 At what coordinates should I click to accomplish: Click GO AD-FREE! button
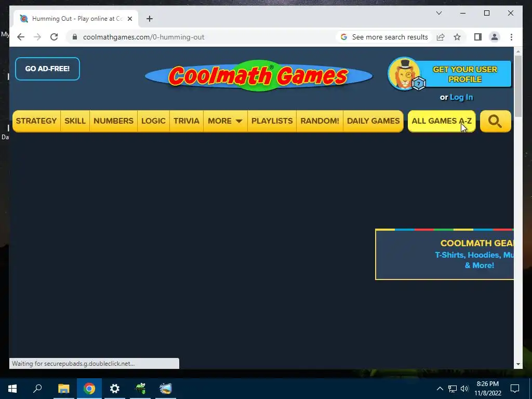click(x=47, y=69)
